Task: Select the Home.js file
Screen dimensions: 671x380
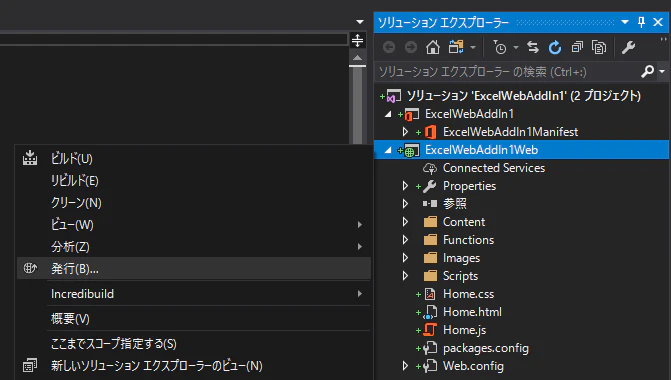Action: (464, 330)
